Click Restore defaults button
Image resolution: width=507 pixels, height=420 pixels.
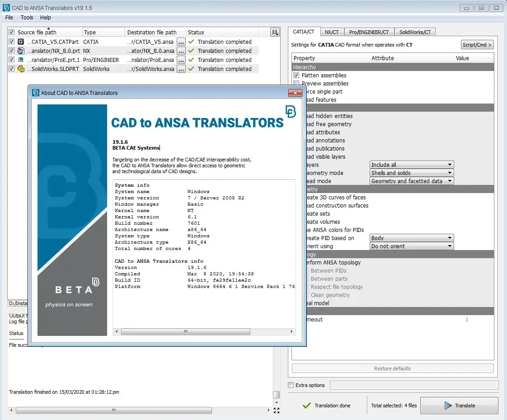[393, 368]
